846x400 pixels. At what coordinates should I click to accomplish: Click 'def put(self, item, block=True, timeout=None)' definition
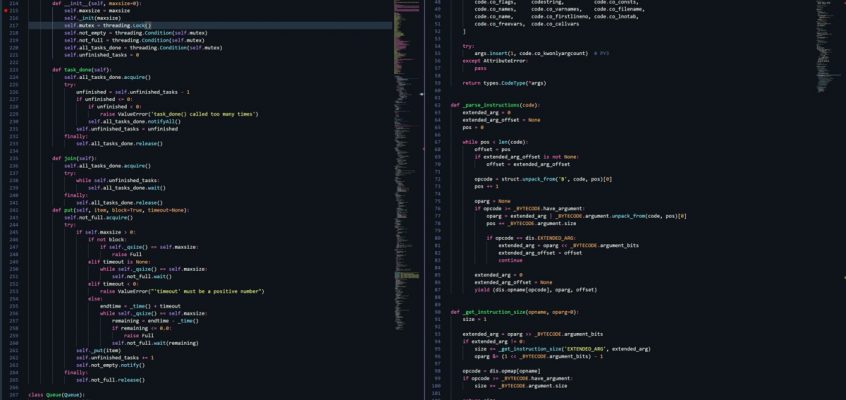pyautogui.click(x=121, y=210)
